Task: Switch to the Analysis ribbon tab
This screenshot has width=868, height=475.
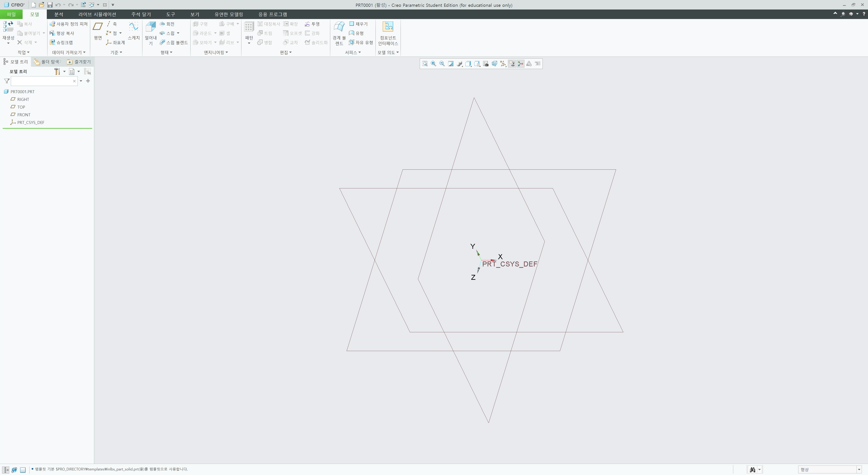Action: (x=59, y=14)
